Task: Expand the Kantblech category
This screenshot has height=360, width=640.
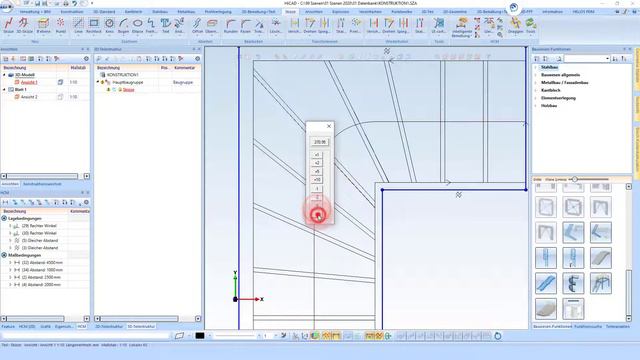Action: pos(536,90)
